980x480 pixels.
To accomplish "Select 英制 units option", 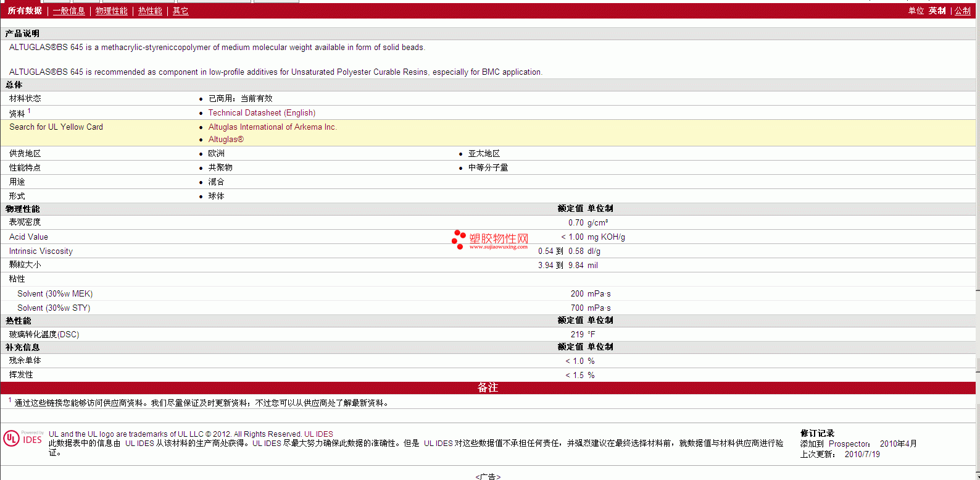I will click(x=937, y=11).
